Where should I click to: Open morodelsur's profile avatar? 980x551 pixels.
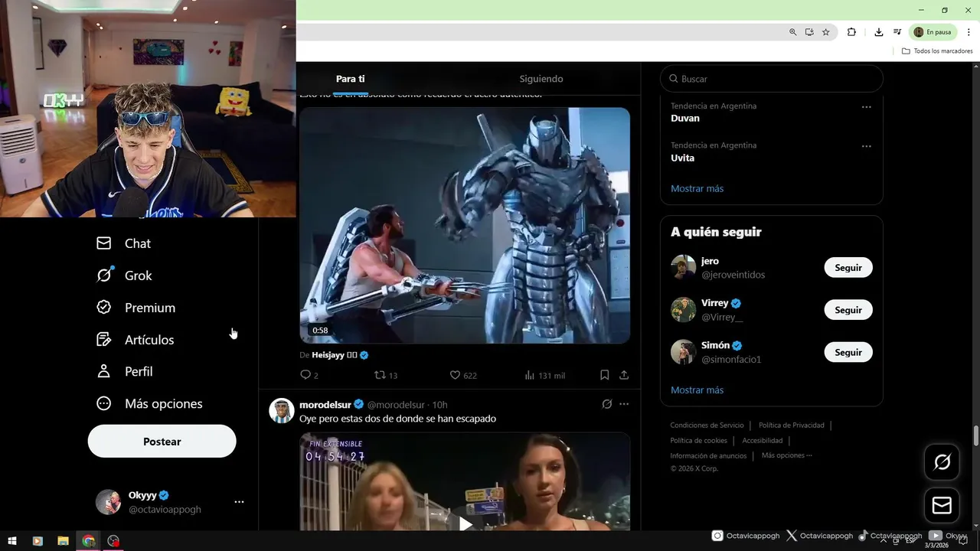pyautogui.click(x=282, y=411)
